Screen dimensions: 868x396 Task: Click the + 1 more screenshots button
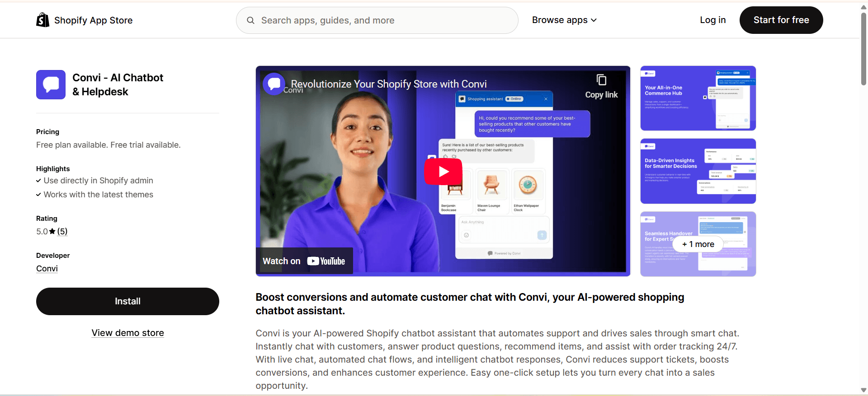tap(698, 244)
